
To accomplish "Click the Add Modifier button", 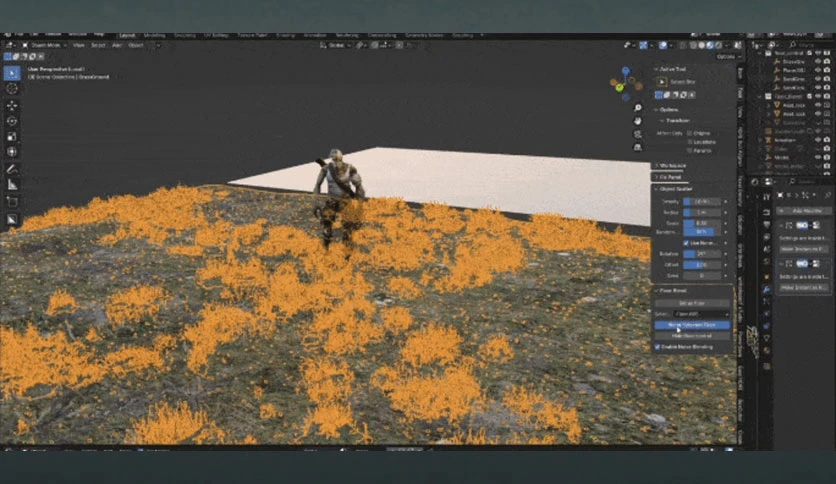I will point(805,211).
